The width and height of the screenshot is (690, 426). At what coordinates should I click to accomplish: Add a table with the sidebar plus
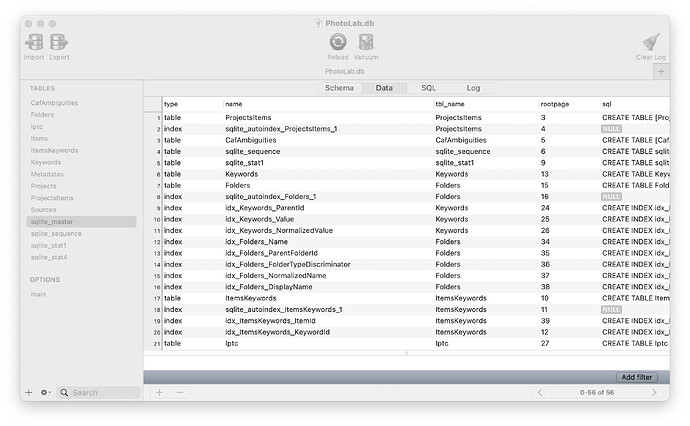coord(29,393)
